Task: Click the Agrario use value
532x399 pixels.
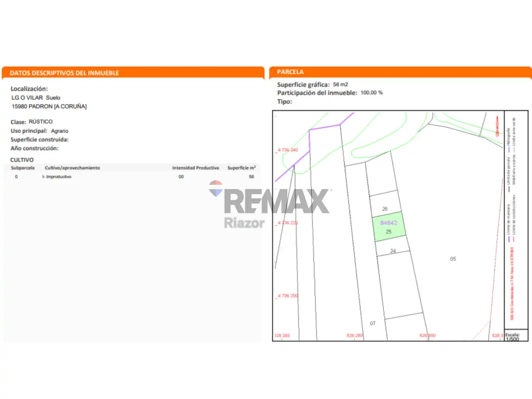Action: [x=59, y=131]
